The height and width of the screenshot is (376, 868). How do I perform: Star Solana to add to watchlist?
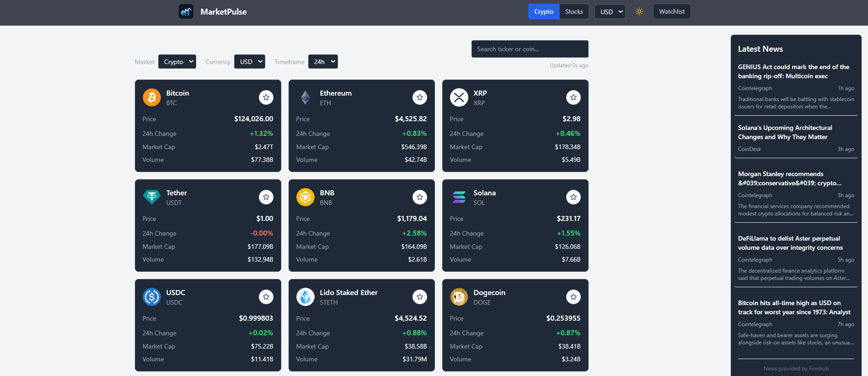[573, 197]
